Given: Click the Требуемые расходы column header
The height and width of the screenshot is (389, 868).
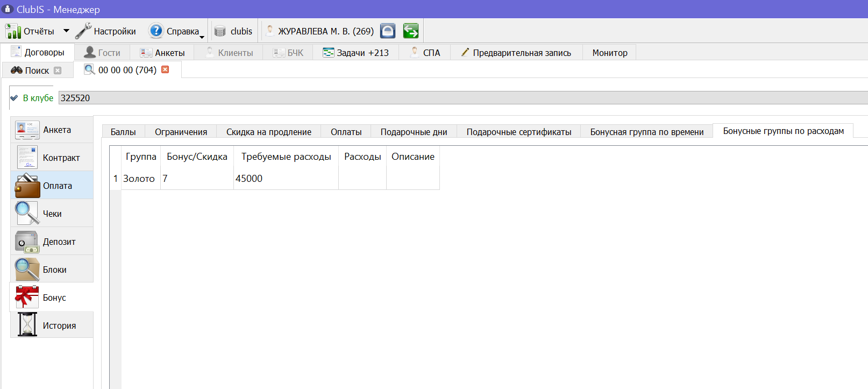Looking at the screenshot, I should coord(286,157).
